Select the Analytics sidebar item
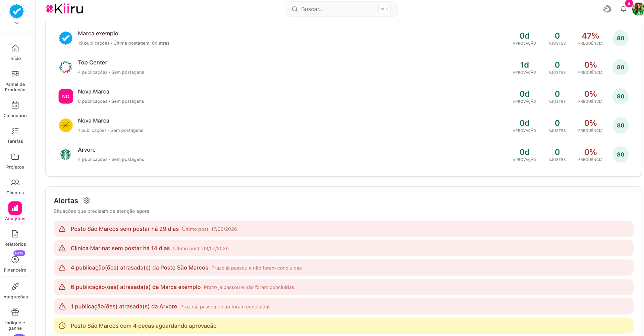The height and width of the screenshot is (336, 644). coord(15,211)
